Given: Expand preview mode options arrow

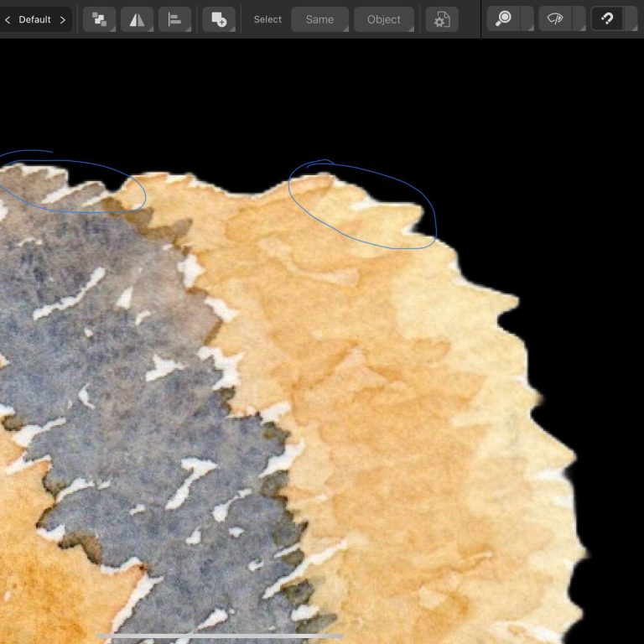Looking at the screenshot, I should 579,19.
